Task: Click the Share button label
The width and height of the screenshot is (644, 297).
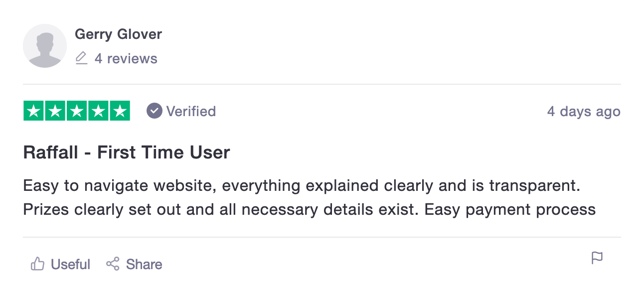Action: [144, 264]
